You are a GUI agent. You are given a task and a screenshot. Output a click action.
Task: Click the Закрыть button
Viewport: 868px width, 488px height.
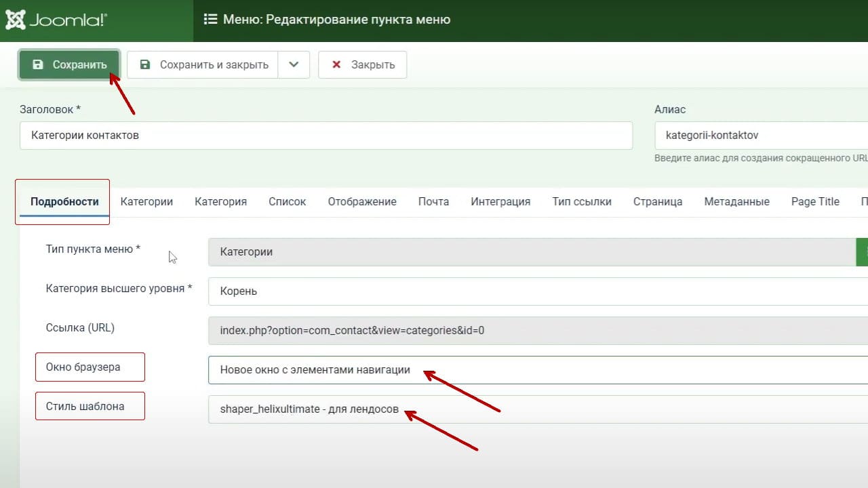(x=363, y=65)
